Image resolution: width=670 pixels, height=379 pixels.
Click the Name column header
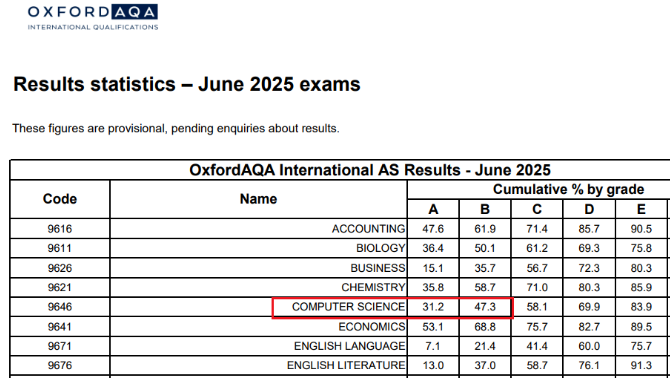258,199
